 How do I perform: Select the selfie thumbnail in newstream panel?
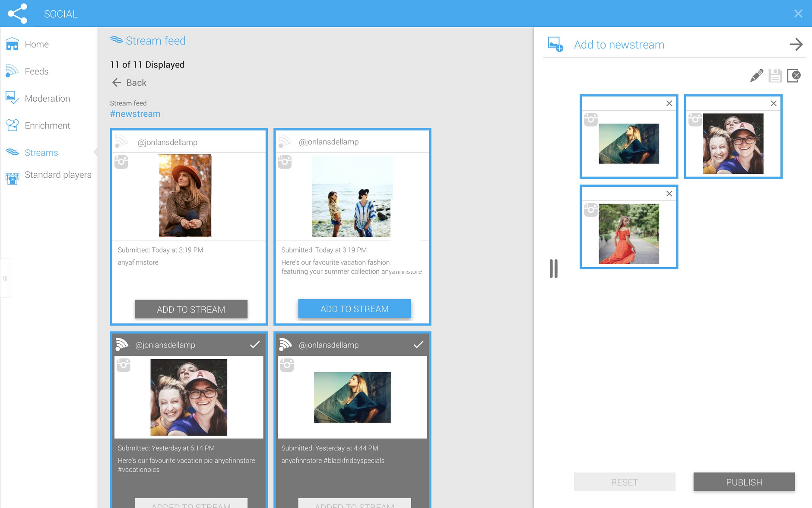pyautogui.click(x=733, y=144)
